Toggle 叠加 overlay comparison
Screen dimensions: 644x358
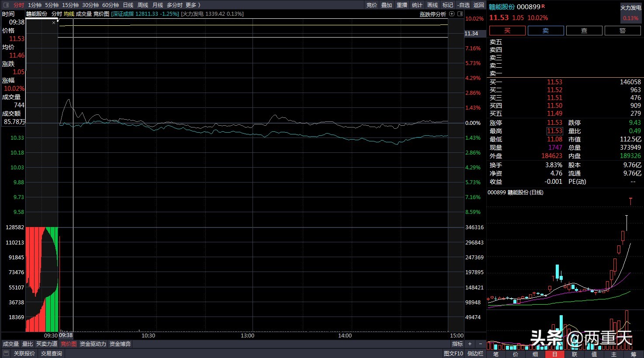click(387, 5)
